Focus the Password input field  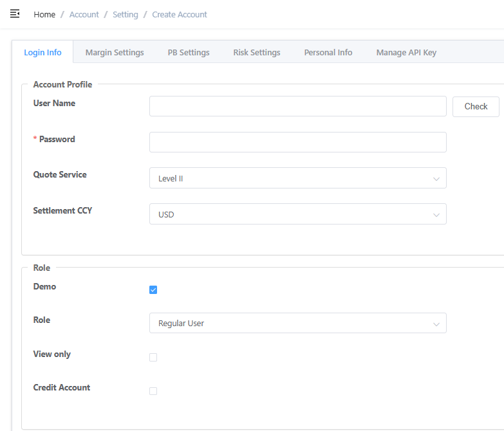pyautogui.click(x=297, y=142)
